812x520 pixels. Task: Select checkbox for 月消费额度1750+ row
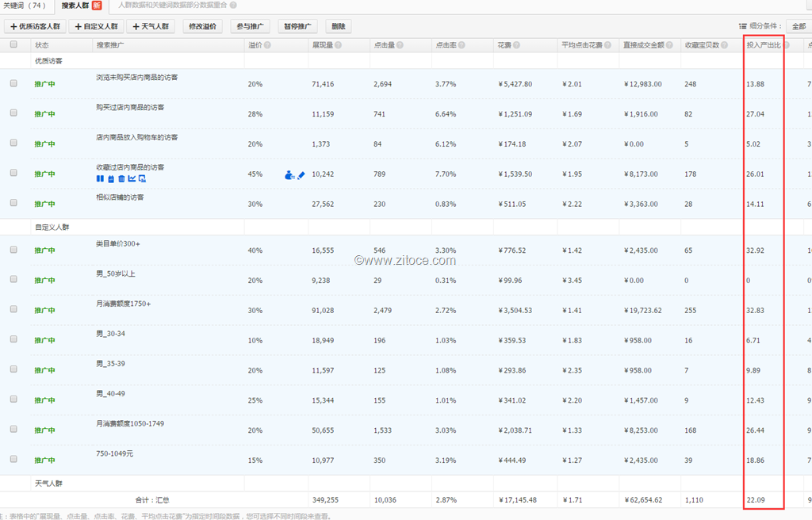pos(13,310)
